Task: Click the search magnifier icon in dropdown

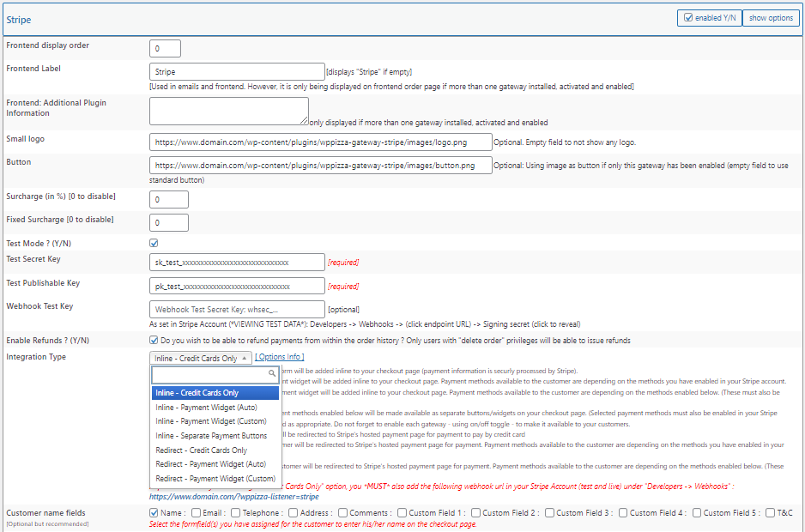Action: click(272, 373)
